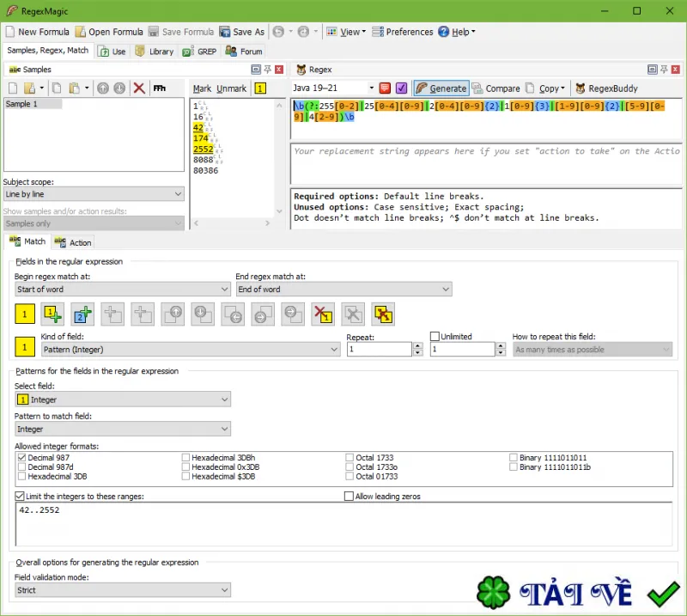The width and height of the screenshot is (687, 616).
Task: Enable Allow leading zeros
Action: 349,496
